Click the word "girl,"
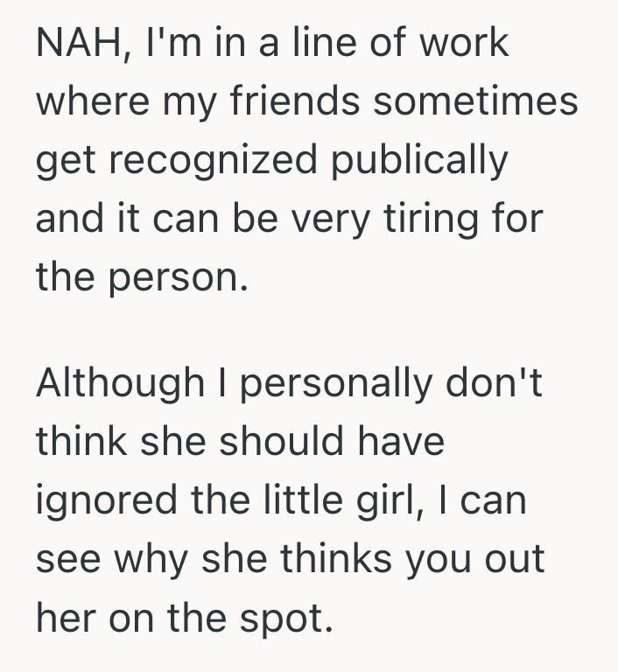This screenshot has width=618, height=672. (382, 501)
